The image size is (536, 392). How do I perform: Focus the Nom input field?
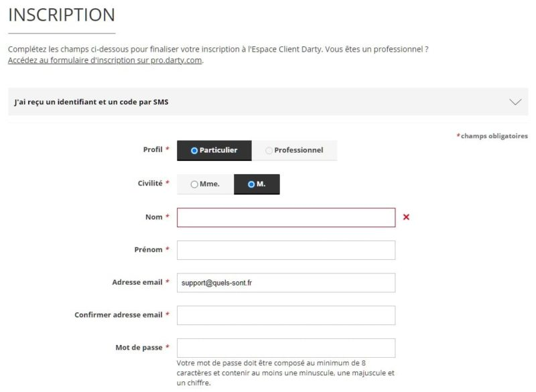[286, 218]
